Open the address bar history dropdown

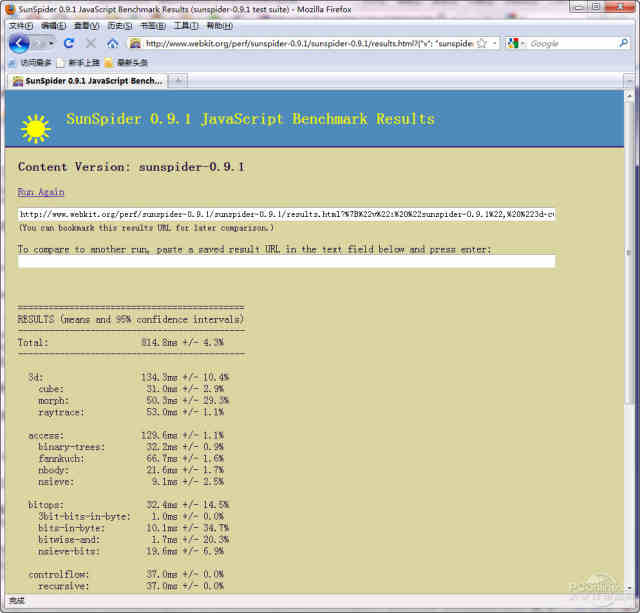(x=494, y=43)
